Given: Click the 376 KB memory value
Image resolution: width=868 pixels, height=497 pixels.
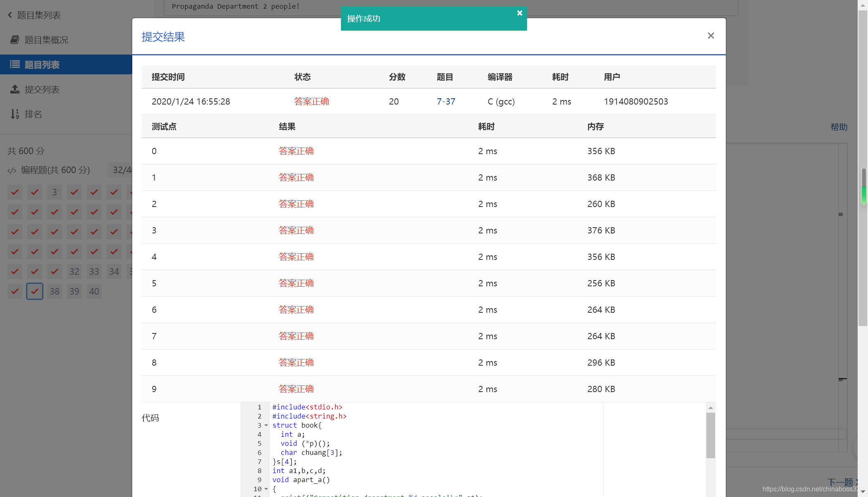Looking at the screenshot, I should pyautogui.click(x=601, y=231).
